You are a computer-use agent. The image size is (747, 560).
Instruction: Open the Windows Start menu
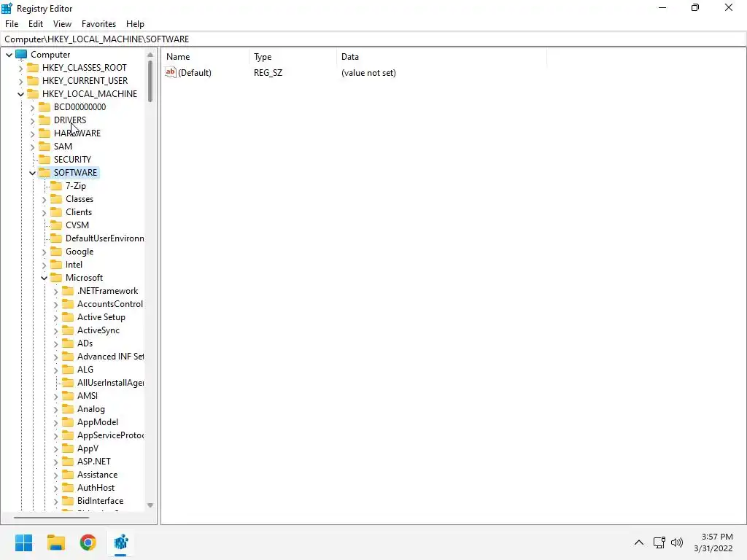[23, 542]
